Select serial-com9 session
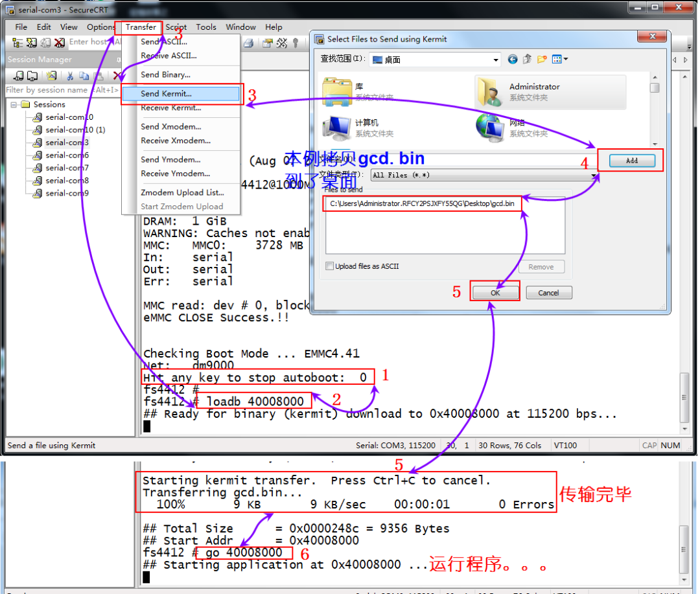Viewport: 700px width, 594px height. pos(67,193)
